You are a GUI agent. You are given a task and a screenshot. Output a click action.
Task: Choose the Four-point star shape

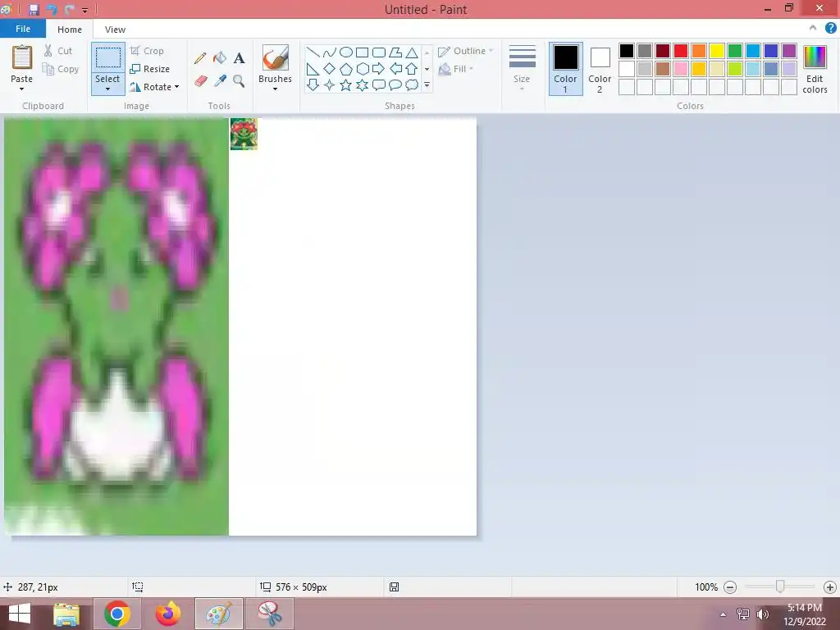[330, 84]
